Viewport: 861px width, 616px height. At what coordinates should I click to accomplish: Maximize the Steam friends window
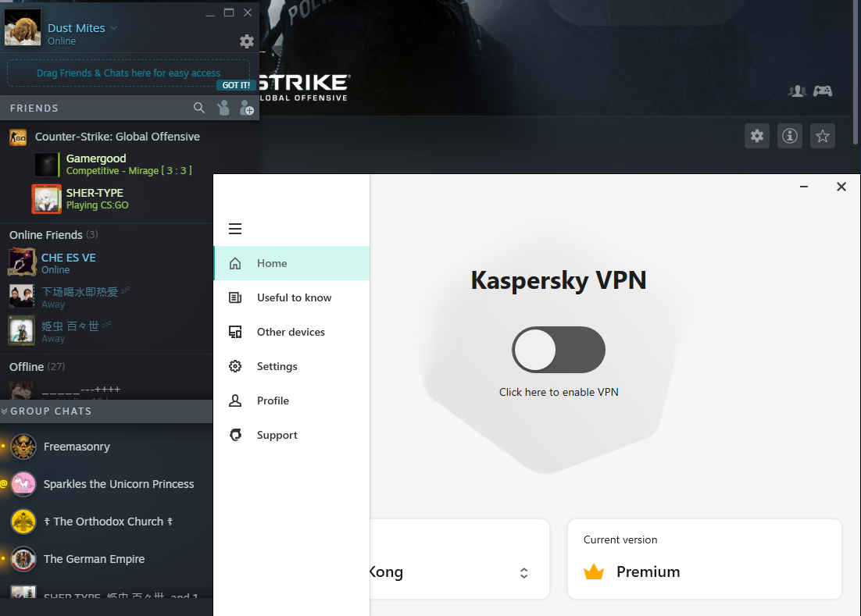(x=229, y=12)
